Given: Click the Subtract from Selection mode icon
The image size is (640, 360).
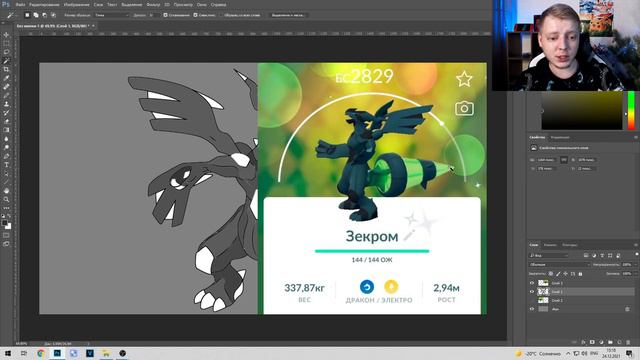Looking at the screenshot, I should (x=44, y=15).
